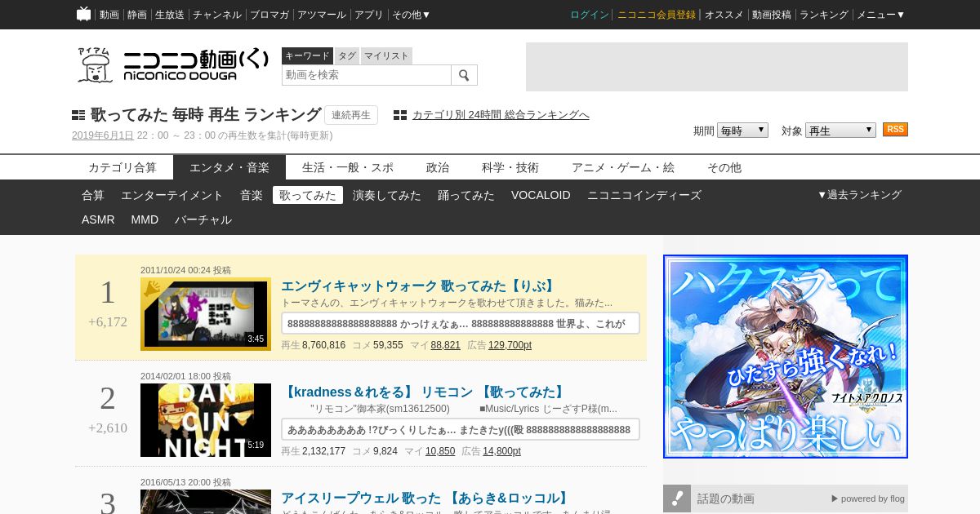Open 動画投稿 in top bar

click(772, 15)
